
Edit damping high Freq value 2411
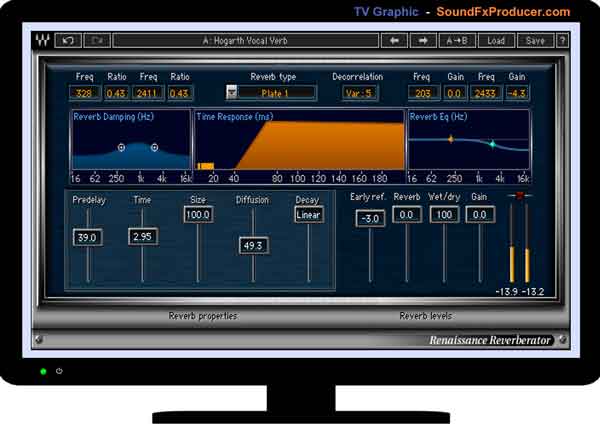(147, 93)
